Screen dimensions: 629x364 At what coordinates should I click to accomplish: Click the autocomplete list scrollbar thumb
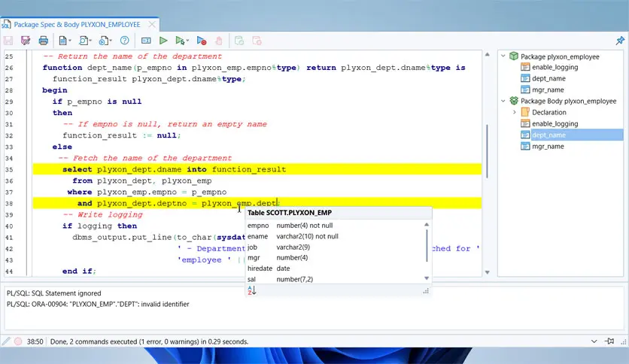tap(427, 246)
